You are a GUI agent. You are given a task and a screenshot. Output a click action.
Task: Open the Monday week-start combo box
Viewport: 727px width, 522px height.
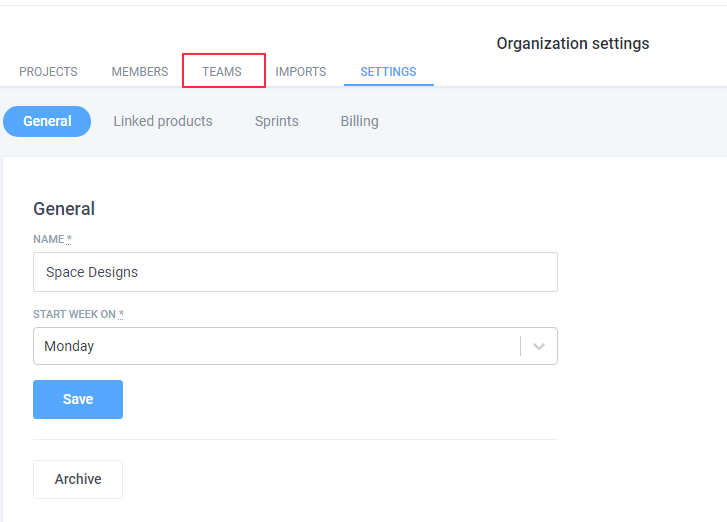[295, 346]
